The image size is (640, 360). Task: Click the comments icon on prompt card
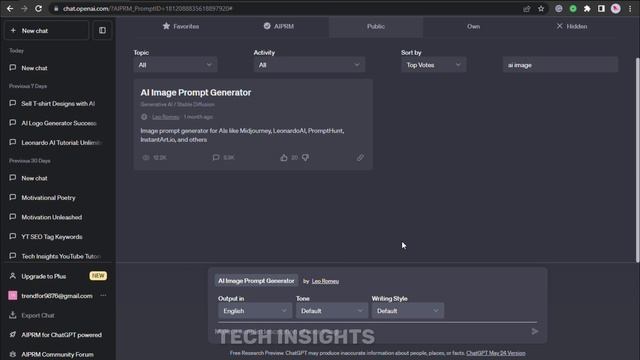click(x=216, y=158)
